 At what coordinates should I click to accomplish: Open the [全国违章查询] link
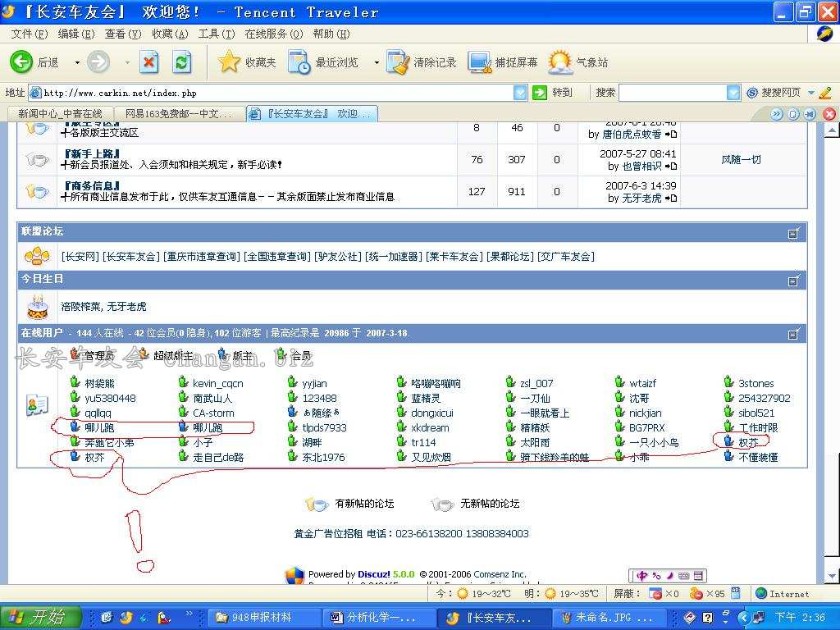(x=277, y=257)
